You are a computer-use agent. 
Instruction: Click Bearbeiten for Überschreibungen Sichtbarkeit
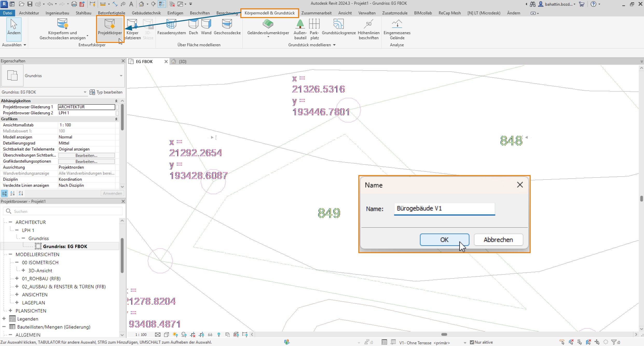86,155
